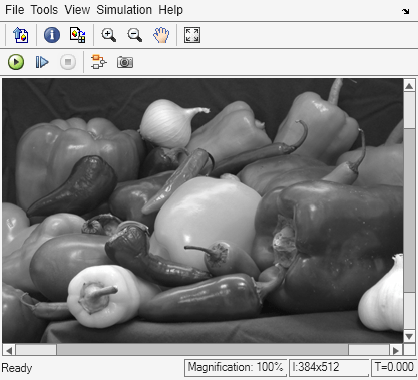Click the export to image tool icon
The width and height of the screenshot is (418, 380).
pos(21,35)
